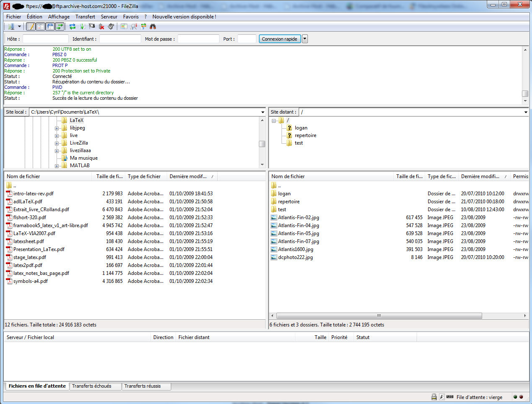
Task: Open the Site Manager icon
Action: (x=11, y=26)
